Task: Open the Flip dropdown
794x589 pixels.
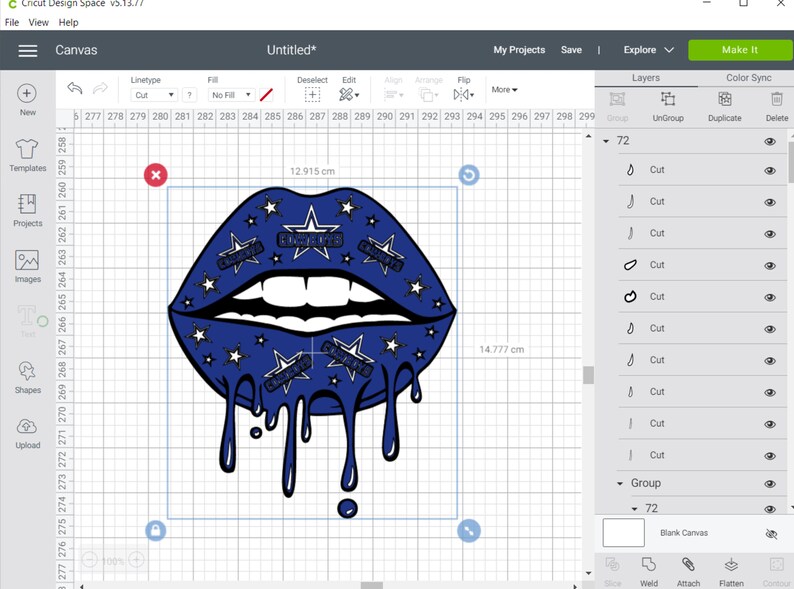Action: click(463, 95)
